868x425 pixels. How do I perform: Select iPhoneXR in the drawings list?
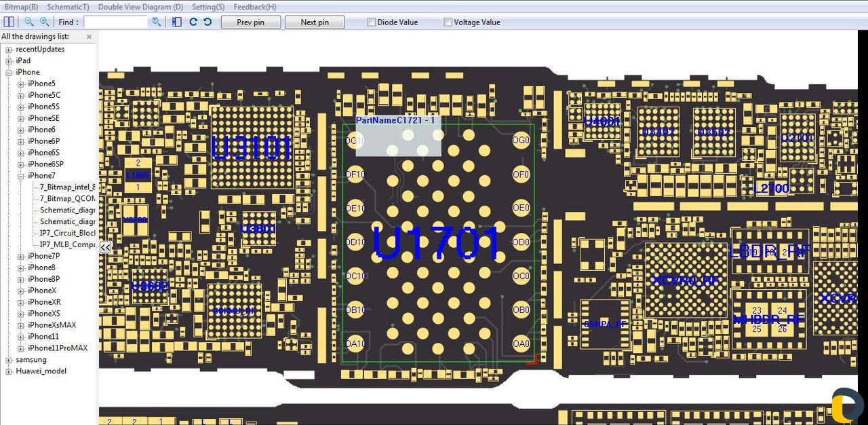coord(44,303)
